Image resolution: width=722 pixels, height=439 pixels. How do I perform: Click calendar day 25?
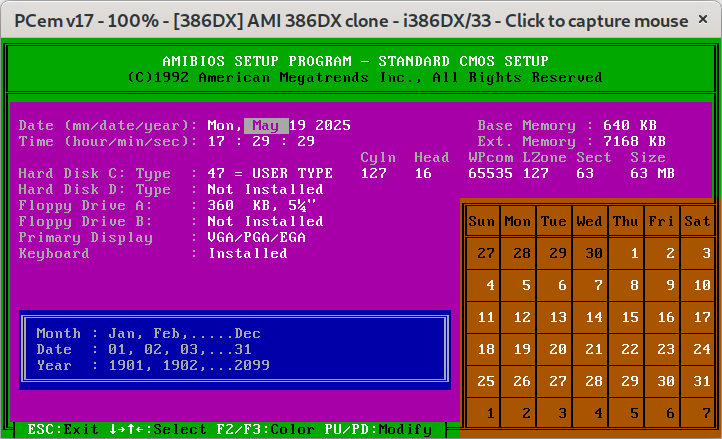(486, 381)
